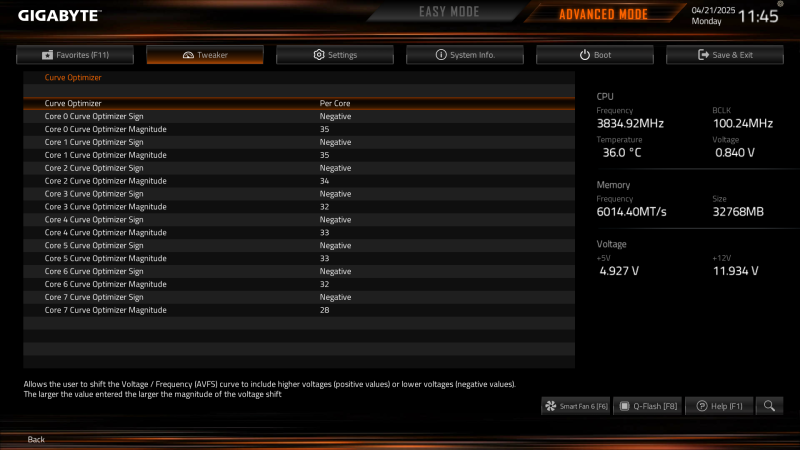
Task: Select Core 7 Curve Optimizer Magnitude value
Action: click(324, 310)
